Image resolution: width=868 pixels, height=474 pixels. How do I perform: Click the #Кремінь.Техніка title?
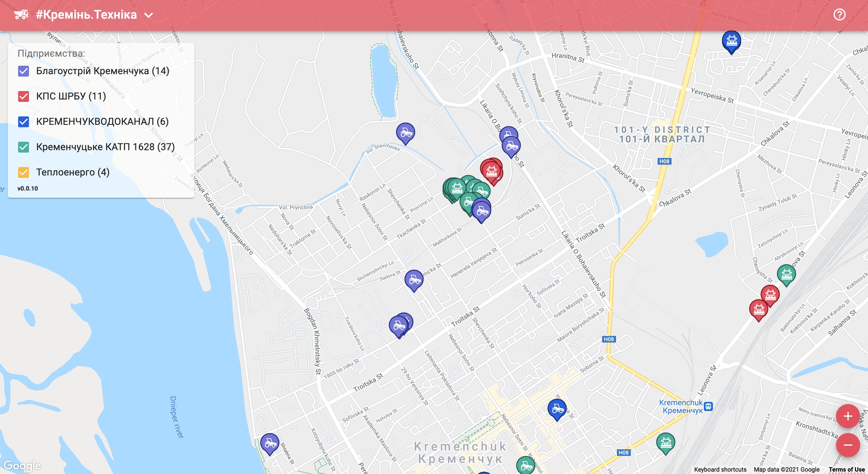86,15
